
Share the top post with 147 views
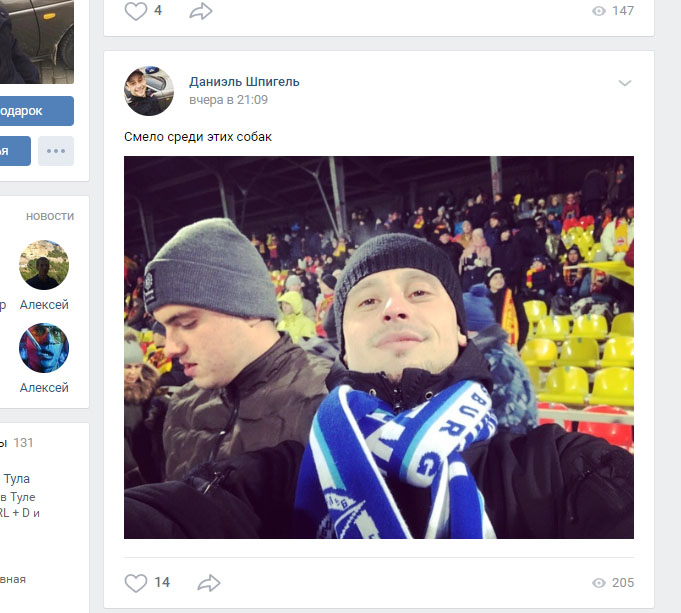[201, 11]
